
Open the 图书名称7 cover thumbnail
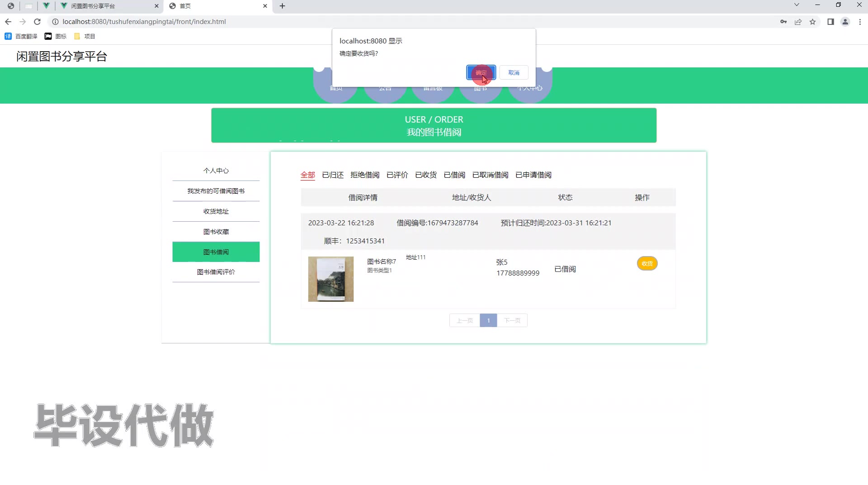click(331, 279)
